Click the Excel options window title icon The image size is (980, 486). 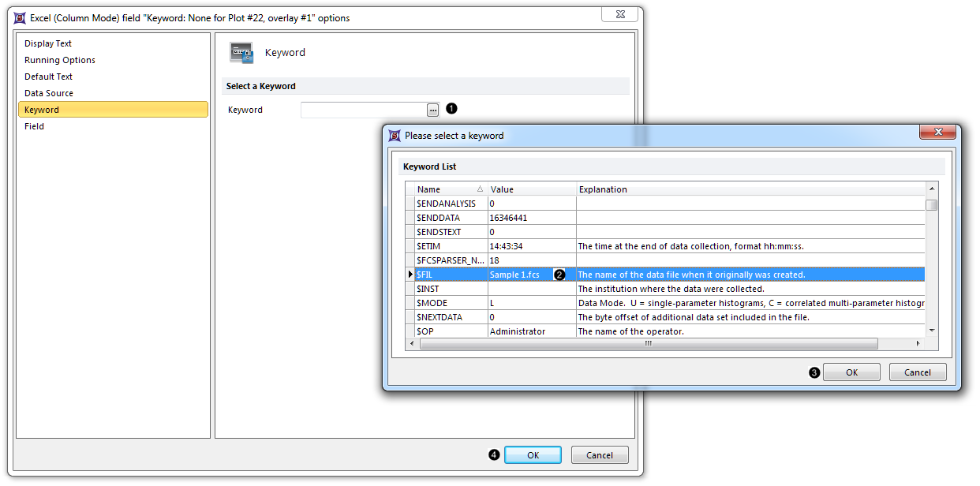pos(21,17)
